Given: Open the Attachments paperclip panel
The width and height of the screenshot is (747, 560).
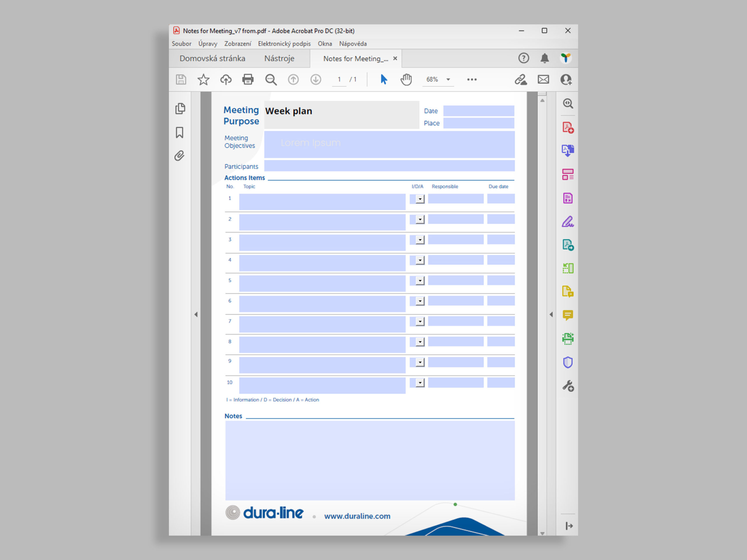Looking at the screenshot, I should (180, 156).
